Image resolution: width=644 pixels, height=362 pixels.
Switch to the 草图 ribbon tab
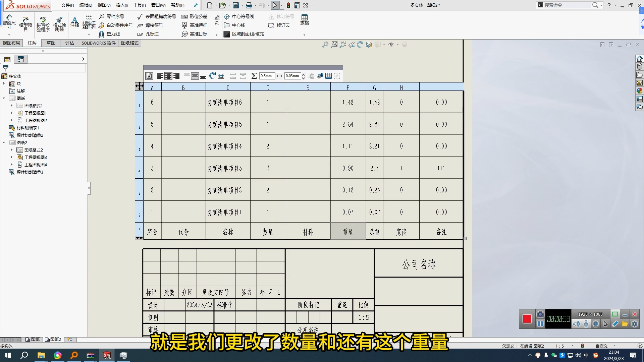(x=51, y=43)
